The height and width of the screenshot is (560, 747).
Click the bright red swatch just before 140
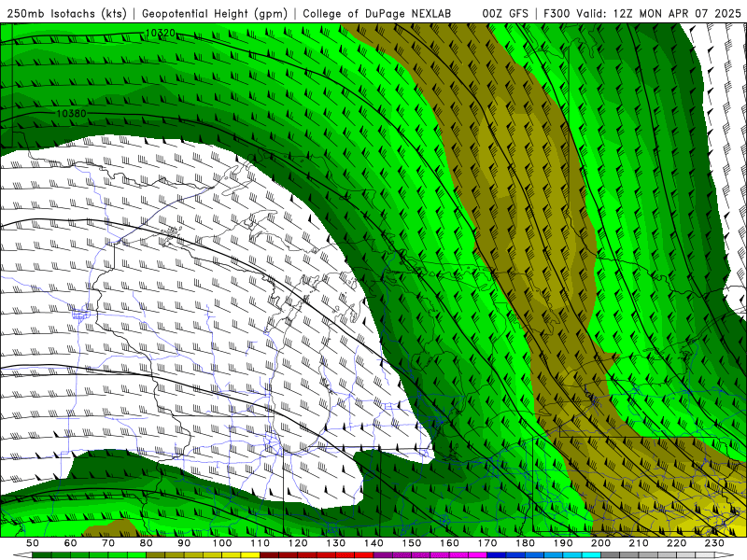click(x=364, y=555)
